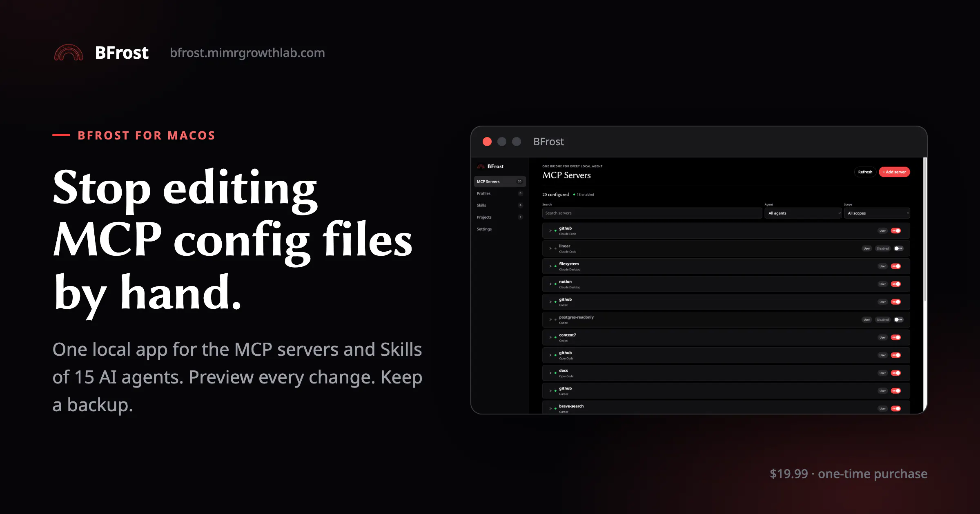Click the green dot beside "18 enabled"
The image size is (980, 514).
click(574, 195)
